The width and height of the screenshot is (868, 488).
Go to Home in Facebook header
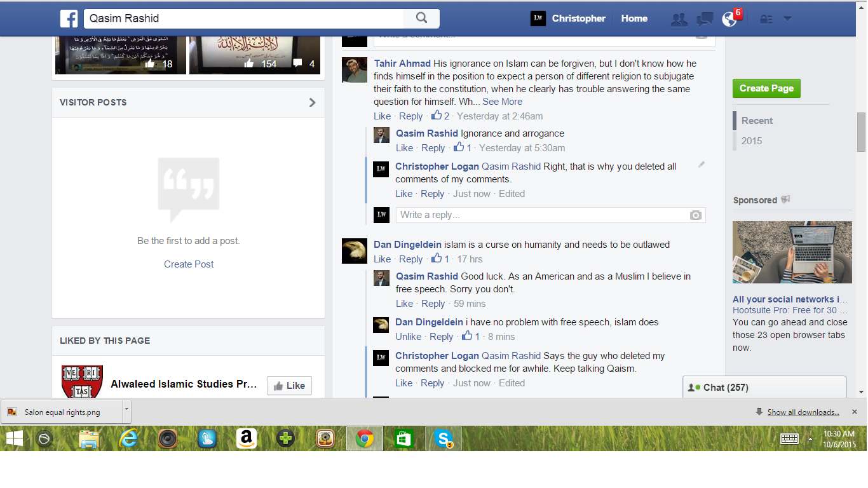tap(634, 18)
